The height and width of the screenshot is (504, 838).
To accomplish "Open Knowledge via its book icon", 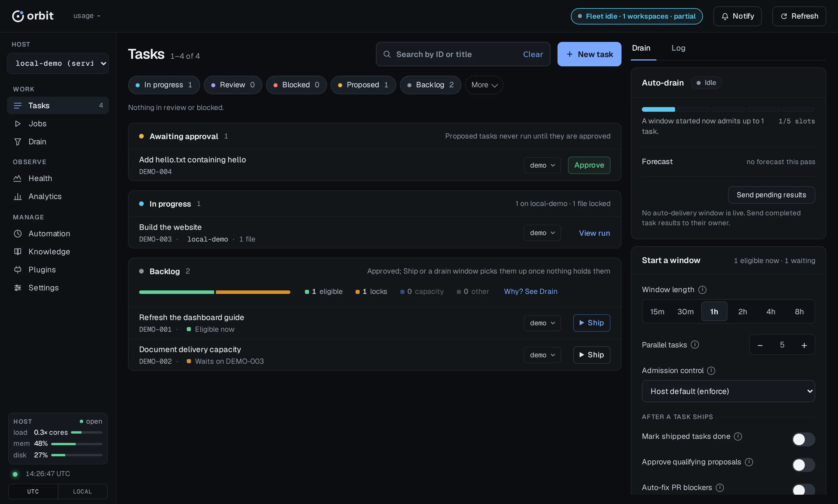I will coord(18,252).
